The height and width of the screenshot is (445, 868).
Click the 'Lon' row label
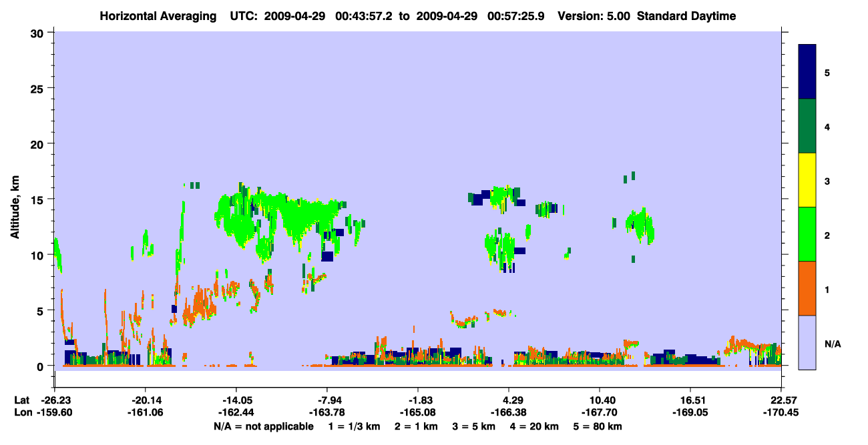click(x=23, y=412)
